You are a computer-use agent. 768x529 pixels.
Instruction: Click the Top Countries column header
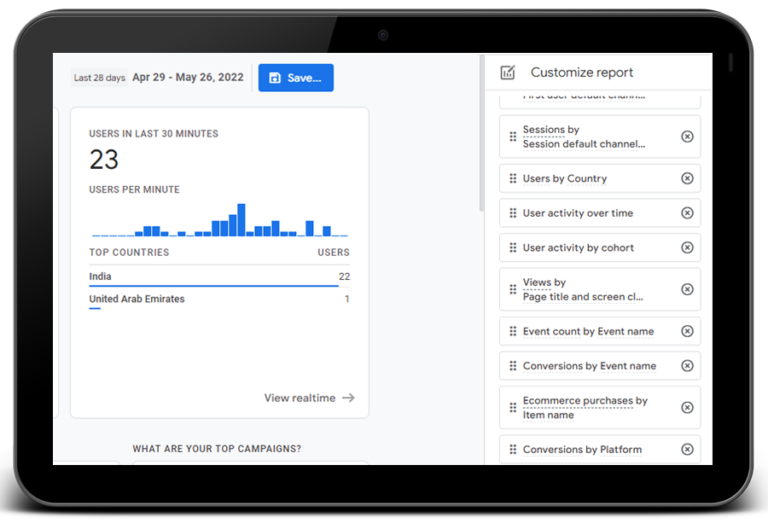coord(129,252)
